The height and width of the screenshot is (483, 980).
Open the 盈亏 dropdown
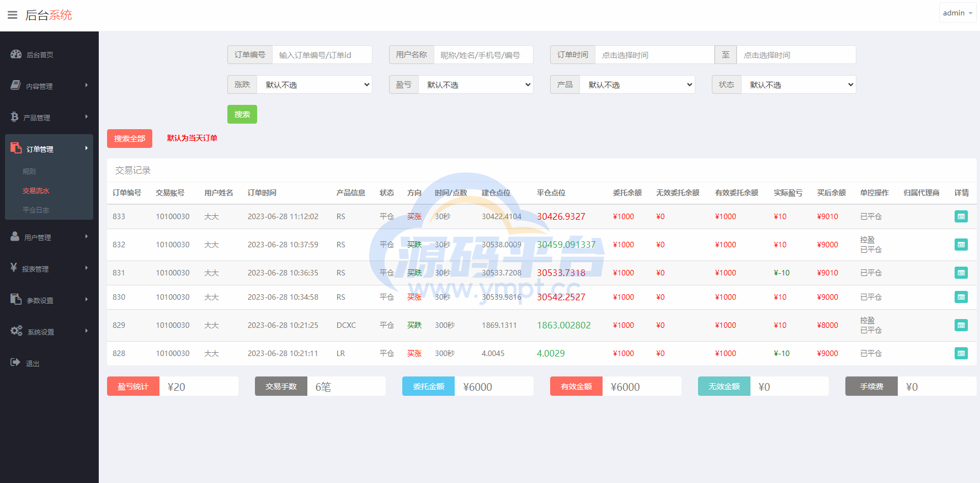pyautogui.click(x=476, y=84)
